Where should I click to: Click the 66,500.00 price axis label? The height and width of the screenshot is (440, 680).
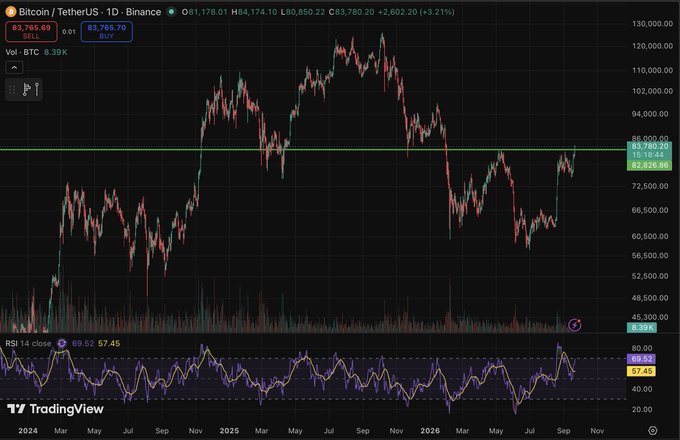[x=650, y=210]
